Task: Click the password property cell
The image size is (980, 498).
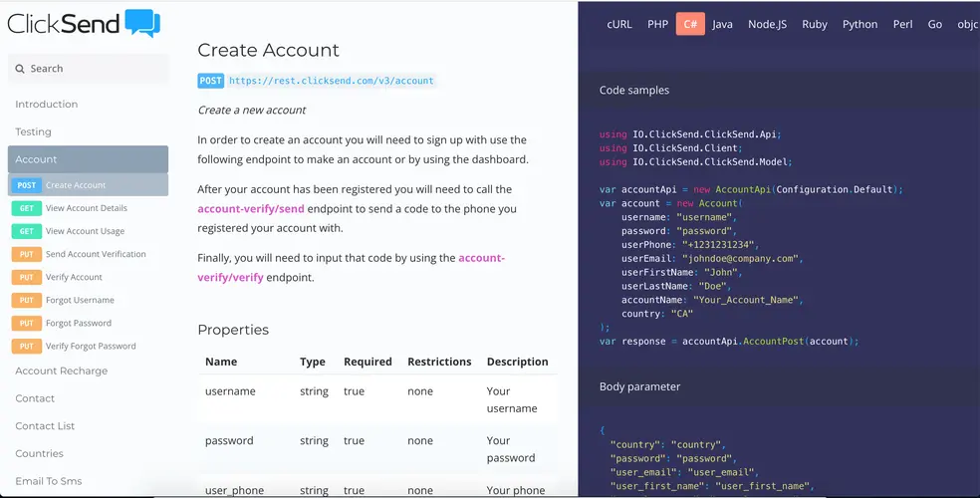Action: click(229, 440)
